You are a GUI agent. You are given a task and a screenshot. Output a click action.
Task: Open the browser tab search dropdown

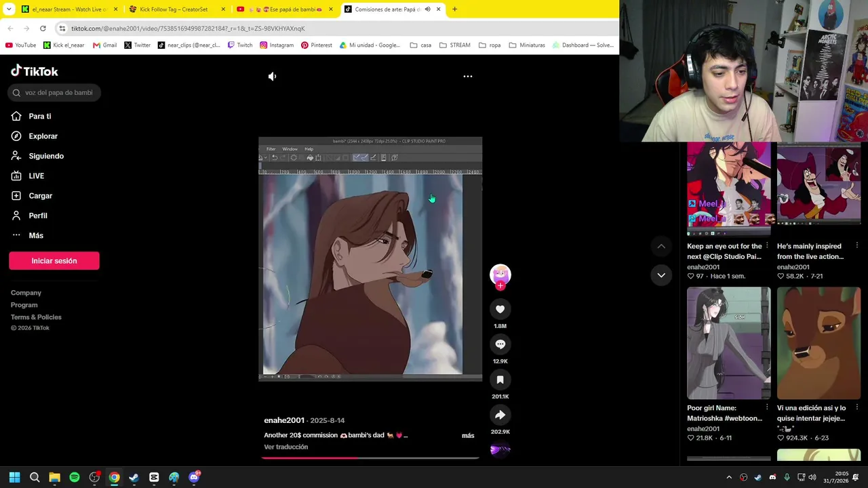pos(9,9)
